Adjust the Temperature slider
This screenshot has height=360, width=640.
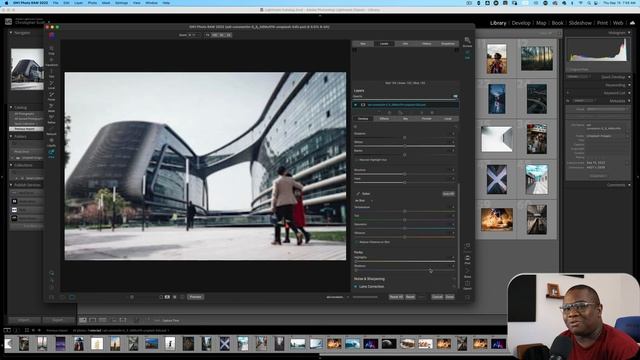[404, 211]
